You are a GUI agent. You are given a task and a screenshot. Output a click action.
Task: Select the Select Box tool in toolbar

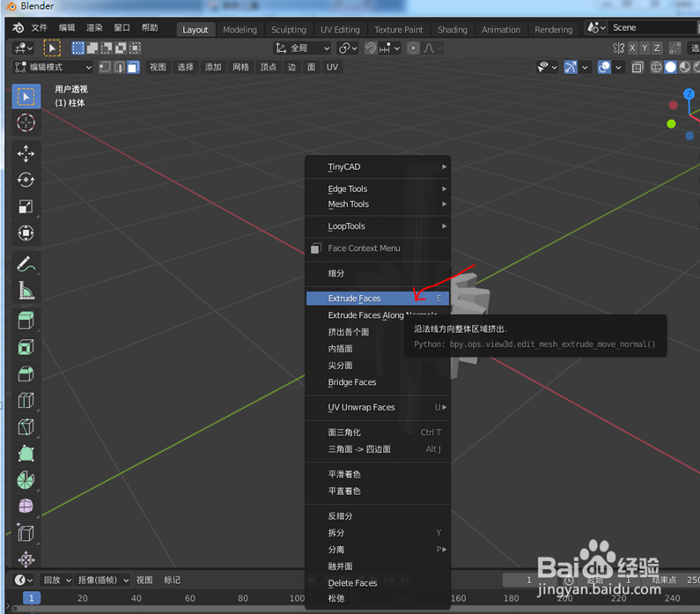(26, 96)
